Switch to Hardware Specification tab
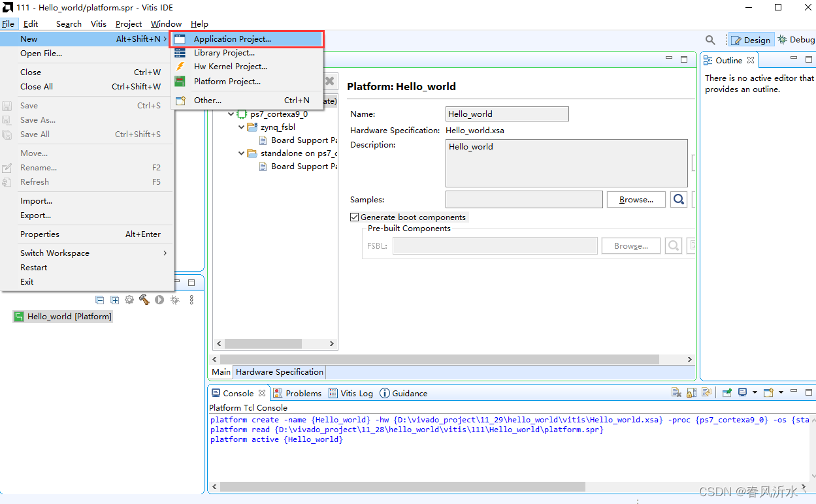 (x=280, y=372)
